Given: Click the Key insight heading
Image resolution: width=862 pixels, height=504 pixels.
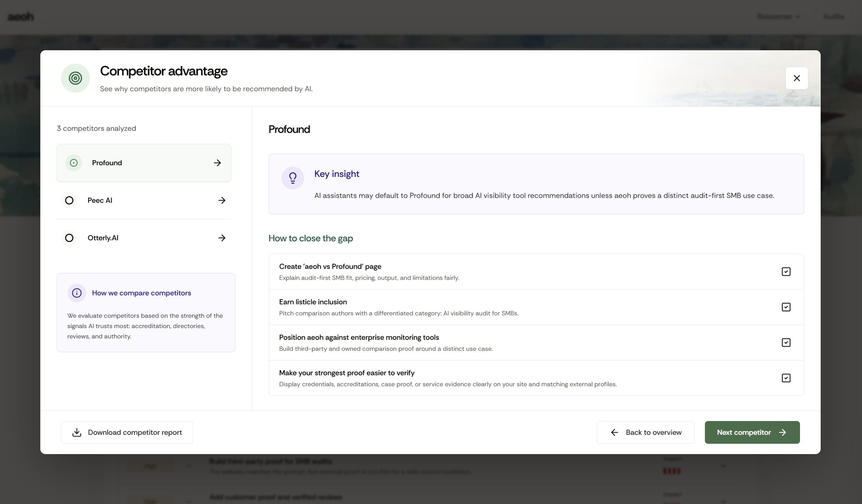Looking at the screenshot, I should click(x=337, y=174).
